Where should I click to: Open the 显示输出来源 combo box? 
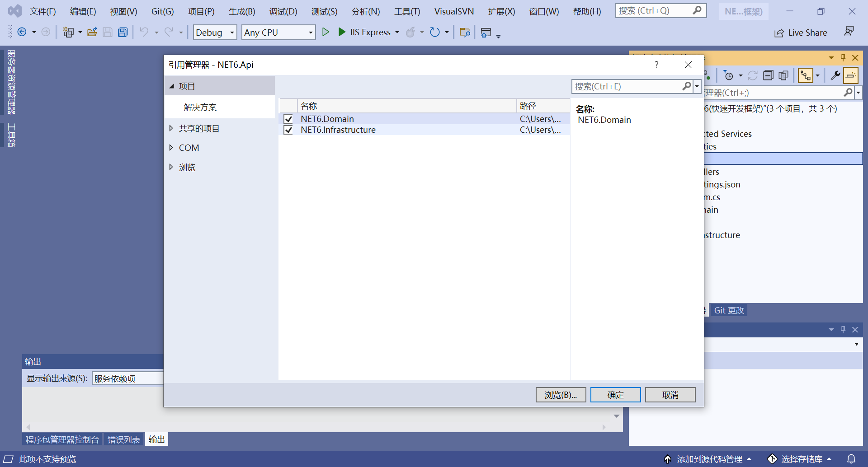coord(128,378)
